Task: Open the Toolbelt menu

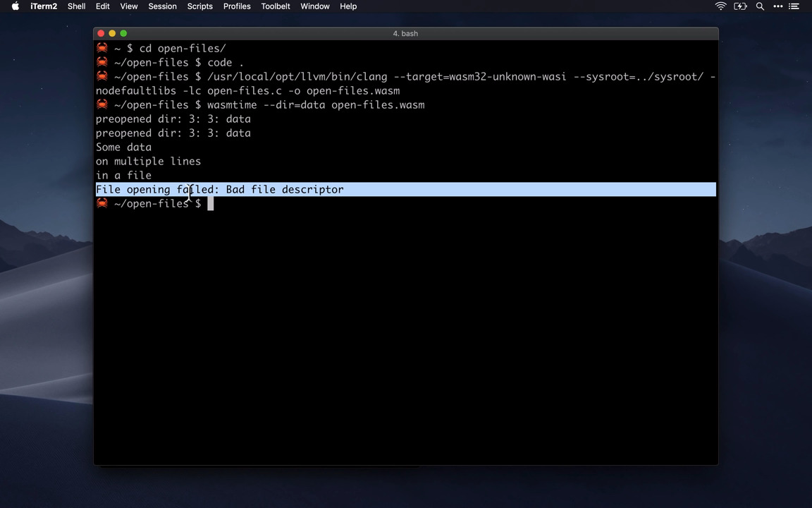Action: (276, 6)
